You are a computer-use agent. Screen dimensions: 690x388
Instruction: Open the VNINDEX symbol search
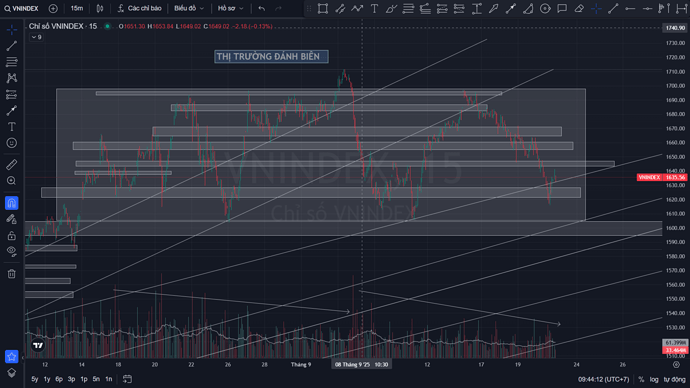[x=21, y=8]
